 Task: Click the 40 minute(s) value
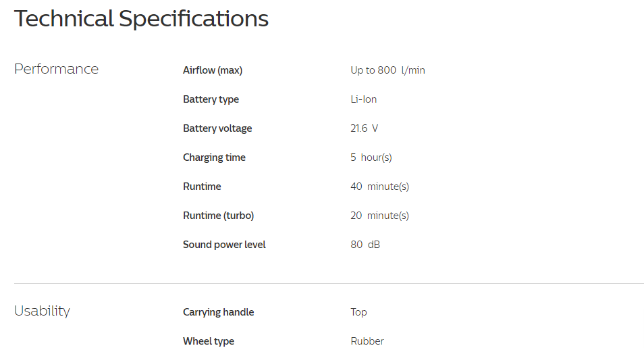[x=379, y=187]
